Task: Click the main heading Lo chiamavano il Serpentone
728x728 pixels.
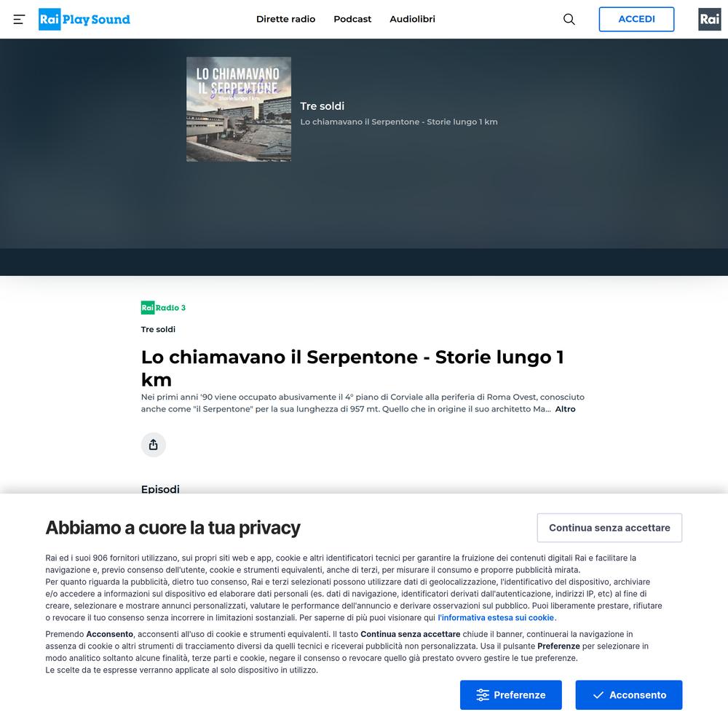Action: (352, 368)
